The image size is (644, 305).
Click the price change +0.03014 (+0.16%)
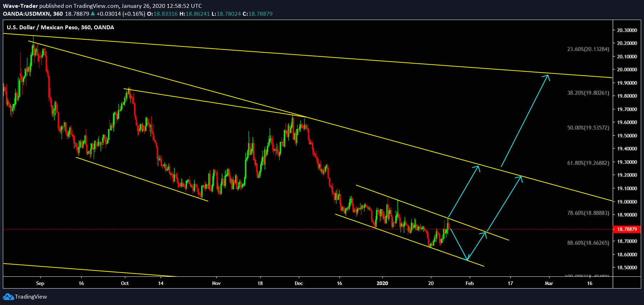coord(121,14)
